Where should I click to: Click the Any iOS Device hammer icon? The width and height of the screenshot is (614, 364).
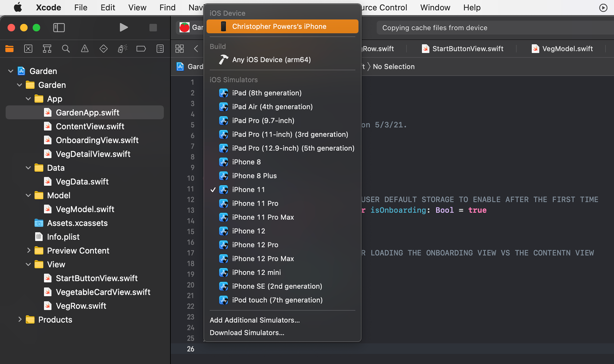(x=223, y=59)
